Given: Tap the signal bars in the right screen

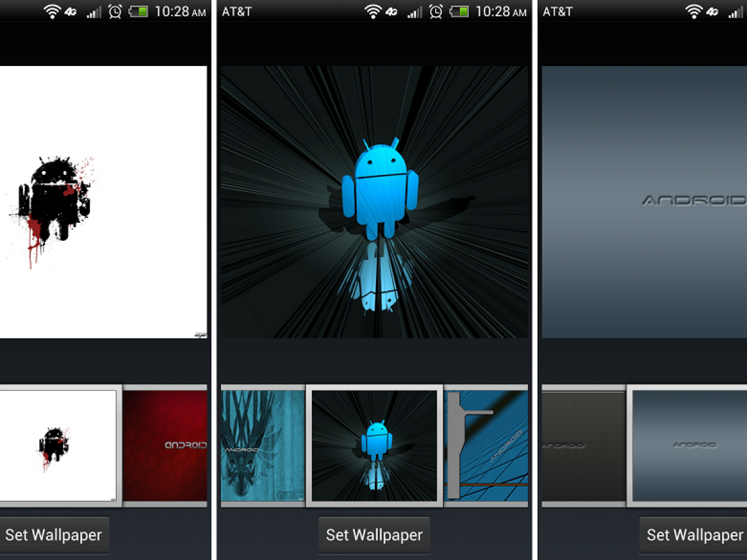Looking at the screenshot, I should click(x=735, y=12).
